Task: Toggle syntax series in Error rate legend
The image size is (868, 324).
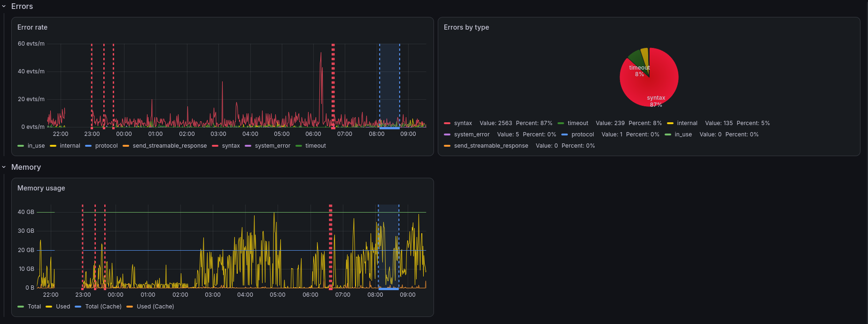Action: pos(231,146)
